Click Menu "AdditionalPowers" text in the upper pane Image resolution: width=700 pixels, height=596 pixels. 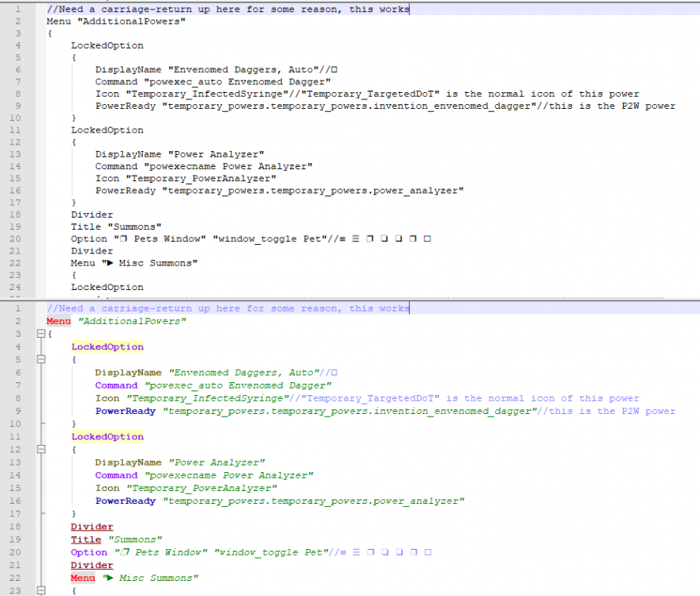coord(116,21)
